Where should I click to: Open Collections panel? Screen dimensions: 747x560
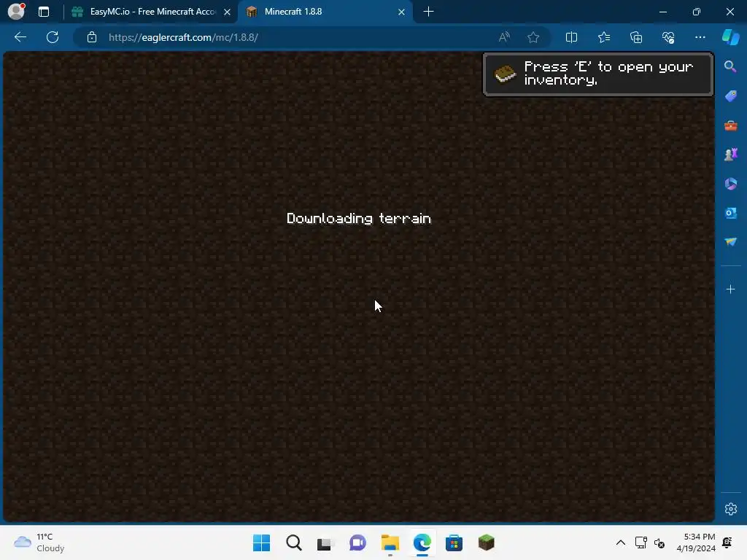pyautogui.click(x=636, y=37)
